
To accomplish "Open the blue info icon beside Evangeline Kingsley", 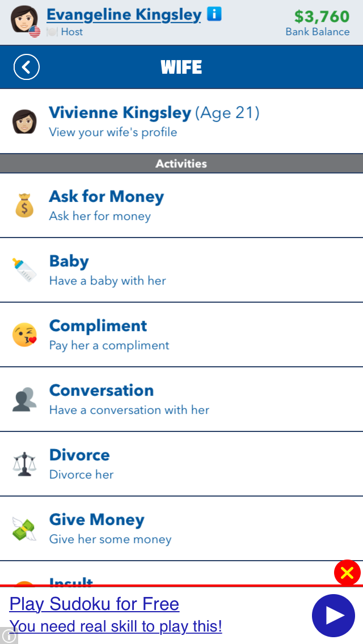I will click(x=214, y=14).
